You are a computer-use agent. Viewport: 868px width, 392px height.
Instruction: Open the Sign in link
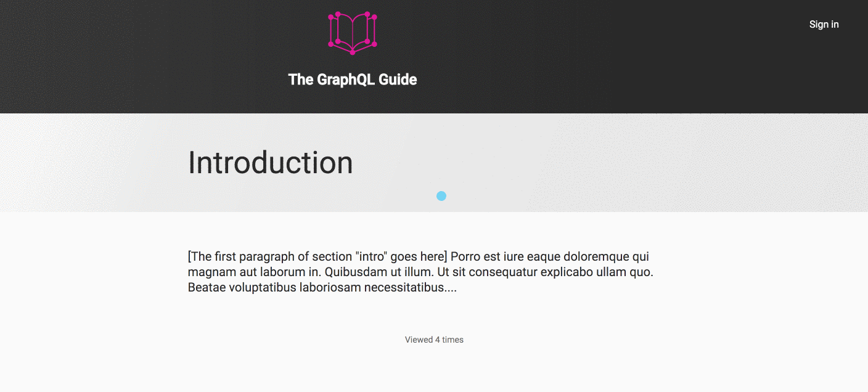824,25
